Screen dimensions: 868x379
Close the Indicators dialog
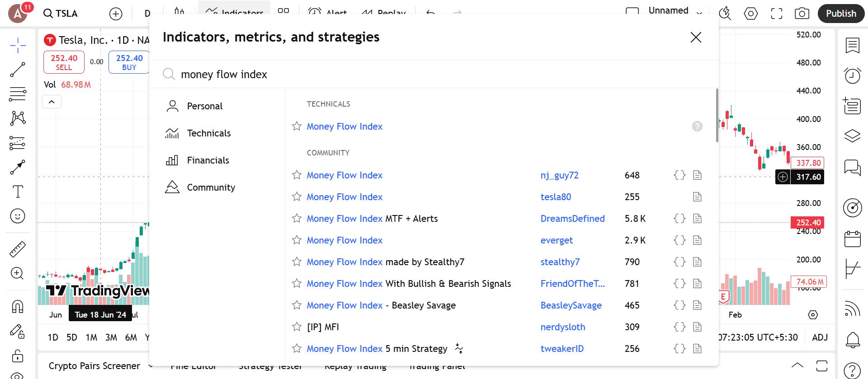(x=696, y=37)
